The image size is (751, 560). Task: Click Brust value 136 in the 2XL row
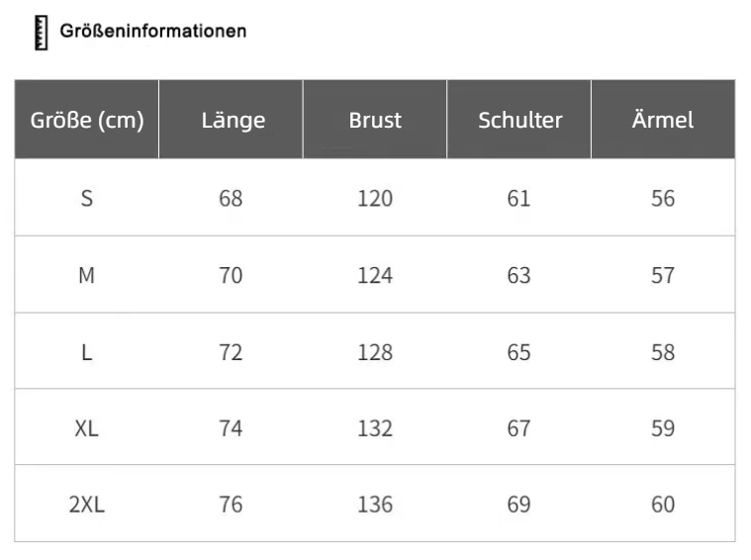coord(375,505)
